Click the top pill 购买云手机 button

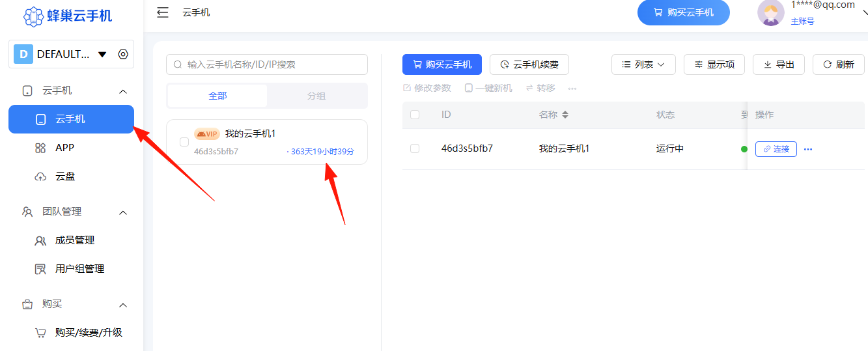click(684, 12)
